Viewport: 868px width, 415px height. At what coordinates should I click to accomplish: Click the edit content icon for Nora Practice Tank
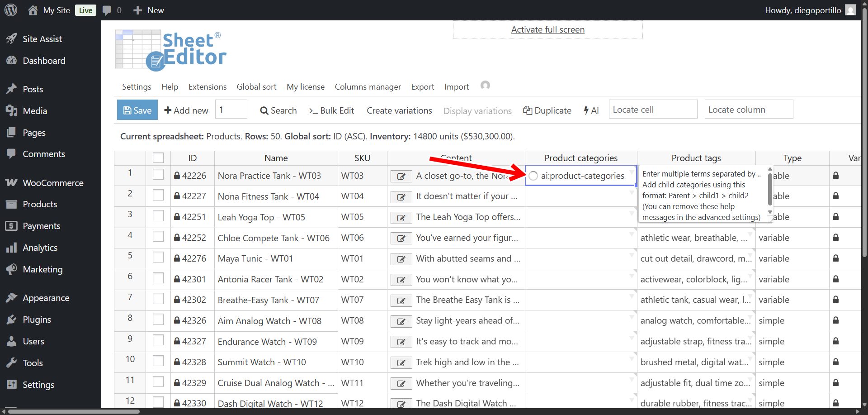tap(401, 176)
